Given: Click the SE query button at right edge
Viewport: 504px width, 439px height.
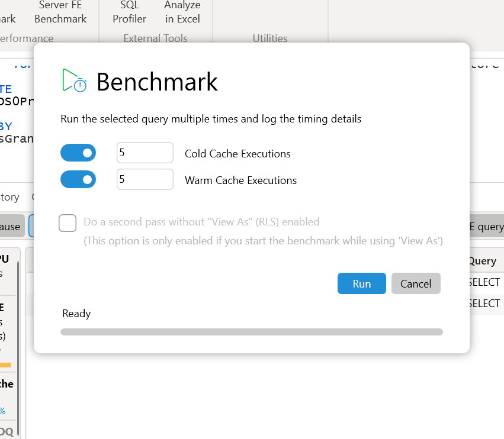Looking at the screenshot, I should click(487, 227).
